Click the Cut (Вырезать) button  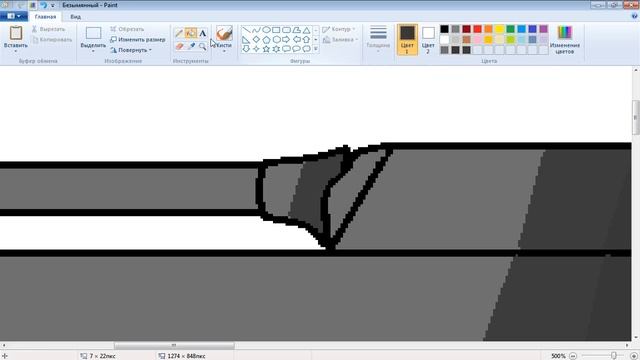[49, 29]
